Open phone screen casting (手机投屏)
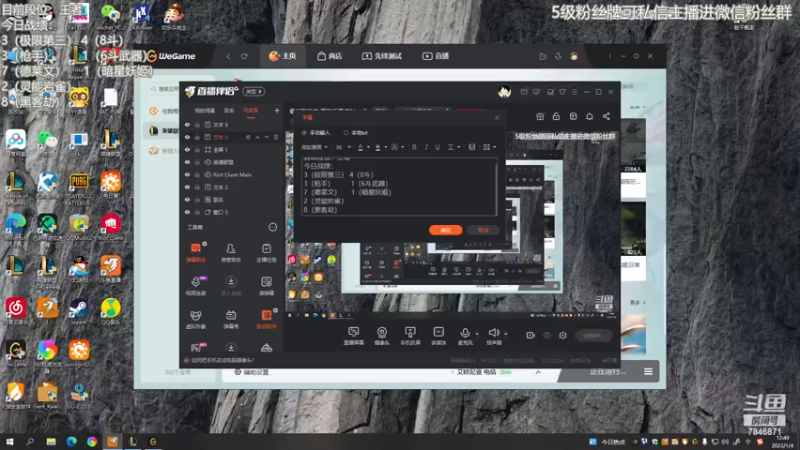The width and height of the screenshot is (800, 450). [410, 336]
